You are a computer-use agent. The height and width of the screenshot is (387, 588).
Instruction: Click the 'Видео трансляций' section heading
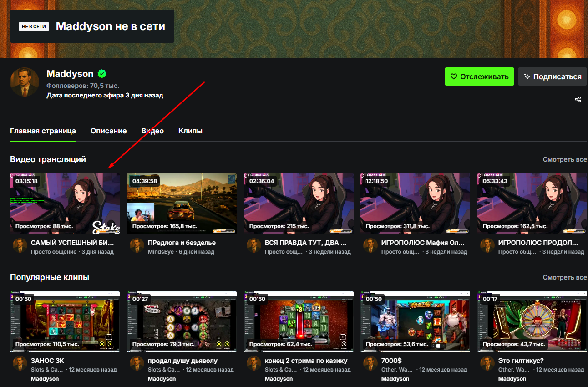48,159
